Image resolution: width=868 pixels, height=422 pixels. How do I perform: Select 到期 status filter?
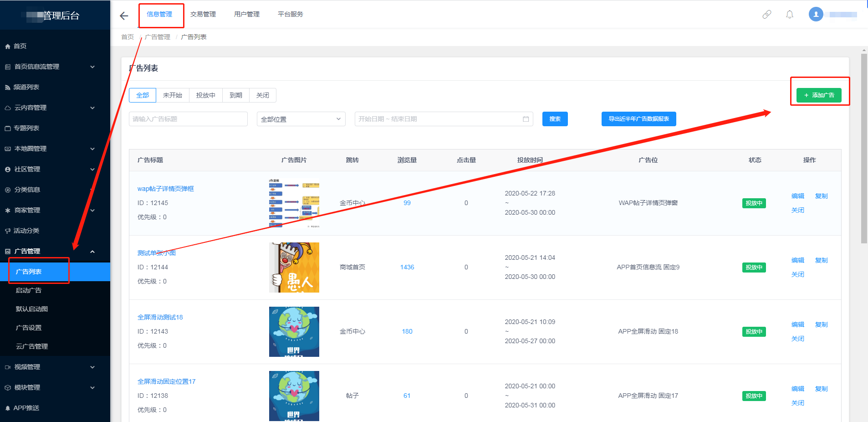tap(236, 95)
